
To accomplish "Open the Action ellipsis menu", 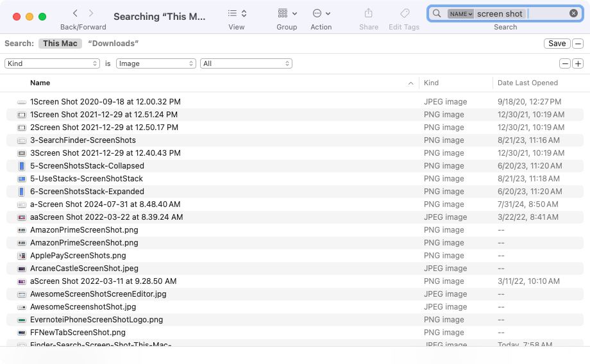I will tap(321, 13).
